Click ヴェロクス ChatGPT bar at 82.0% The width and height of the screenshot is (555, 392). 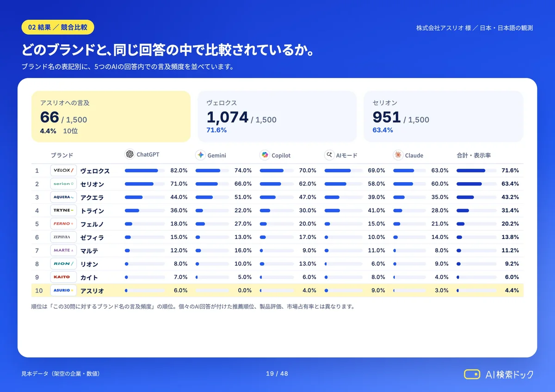(145, 171)
